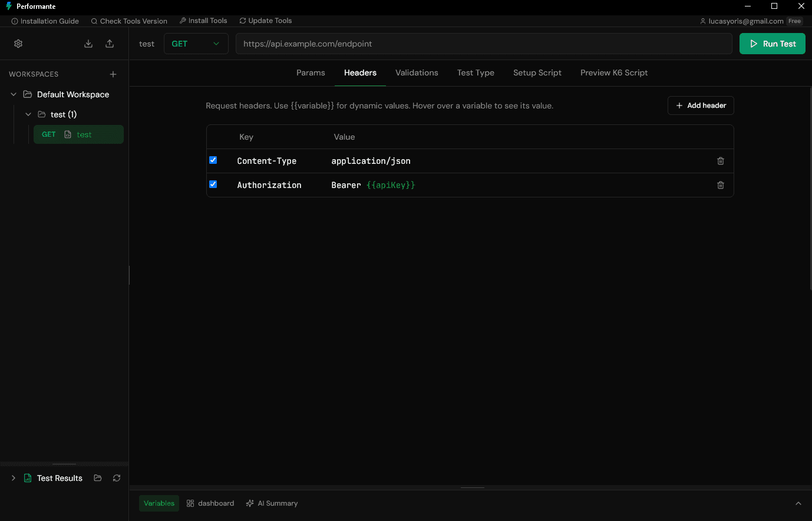The width and height of the screenshot is (812, 521).
Task: Click the dashboard icon in bottom bar
Action: click(189, 503)
